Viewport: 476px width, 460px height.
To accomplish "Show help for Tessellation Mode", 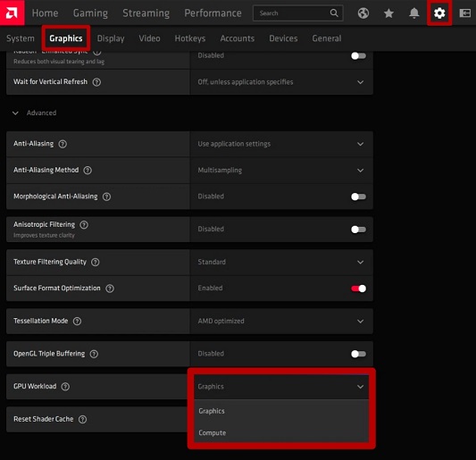I will coord(77,321).
